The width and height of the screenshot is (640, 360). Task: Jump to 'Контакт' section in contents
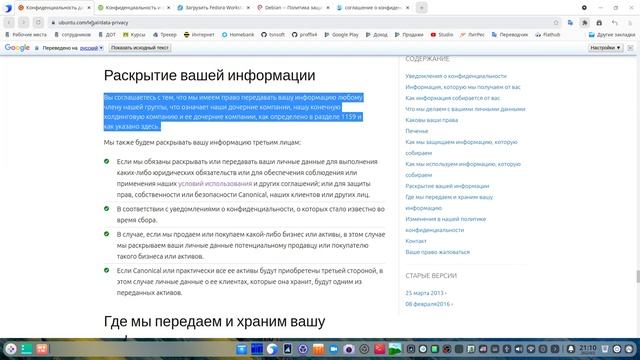(x=416, y=241)
